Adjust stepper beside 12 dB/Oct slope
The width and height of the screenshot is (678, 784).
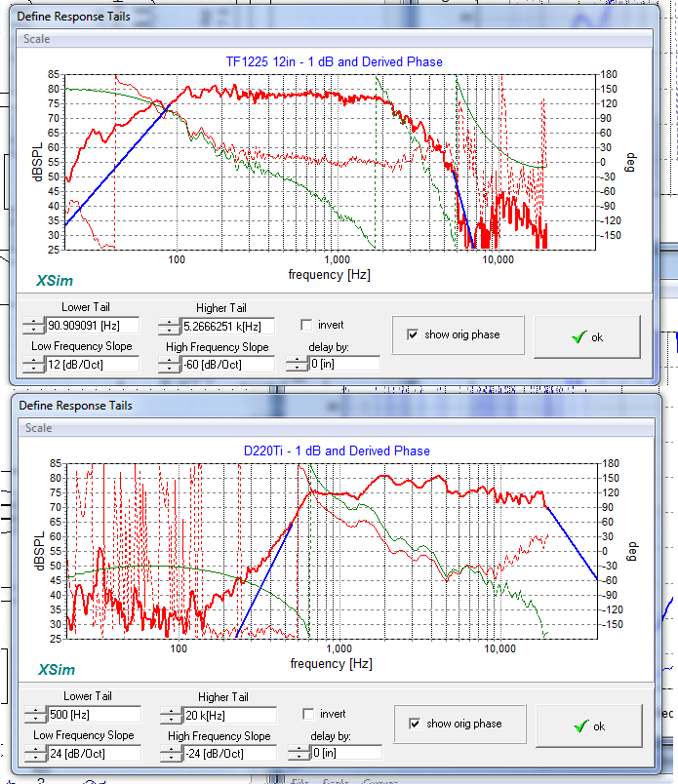[33, 365]
